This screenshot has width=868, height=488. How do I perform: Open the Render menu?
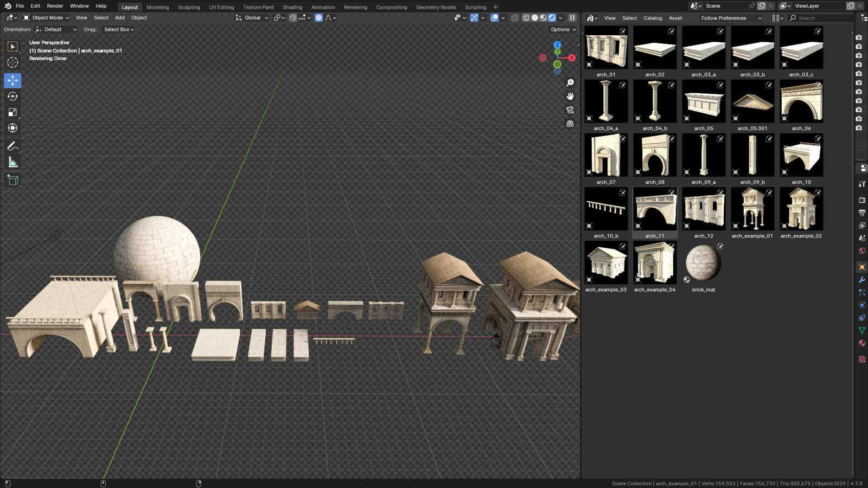[55, 6]
